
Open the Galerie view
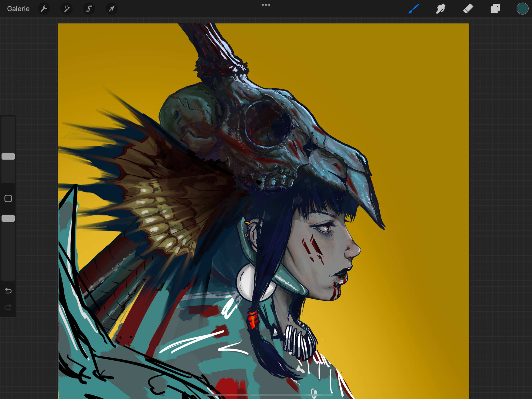[x=18, y=9]
